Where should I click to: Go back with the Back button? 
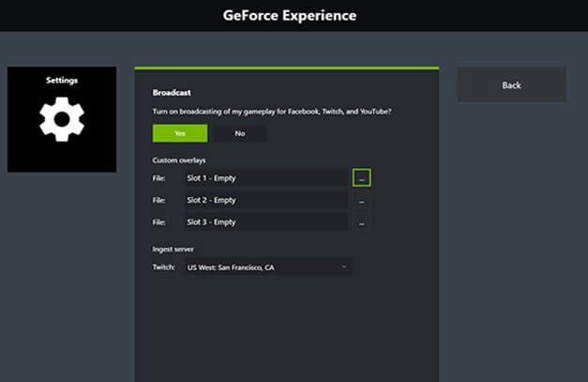[x=511, y=84]
